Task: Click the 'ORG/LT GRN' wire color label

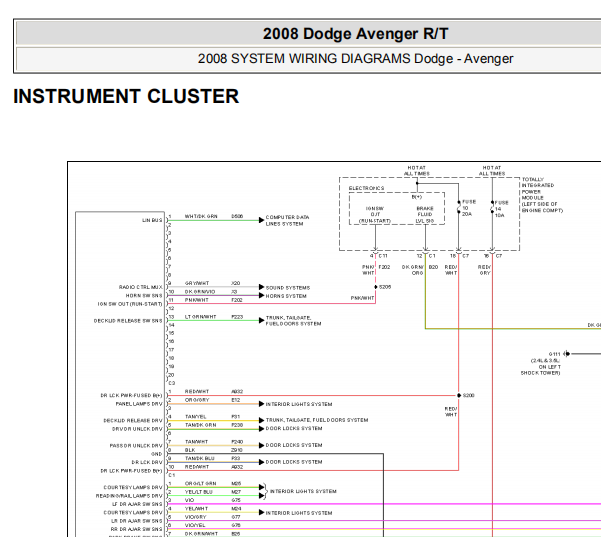Action: (x=200, y=483)
